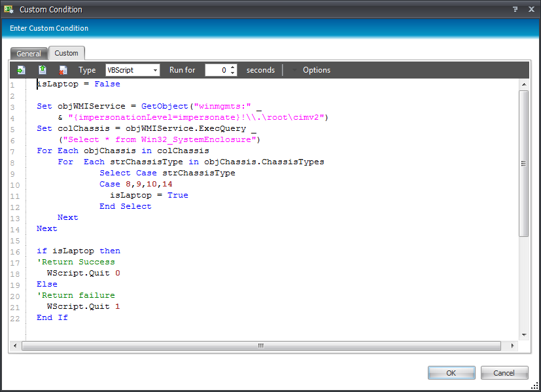Screen dimensions: 541x392
Task: Increase the Run for seconds value
Action: click(x=233, y=67)
